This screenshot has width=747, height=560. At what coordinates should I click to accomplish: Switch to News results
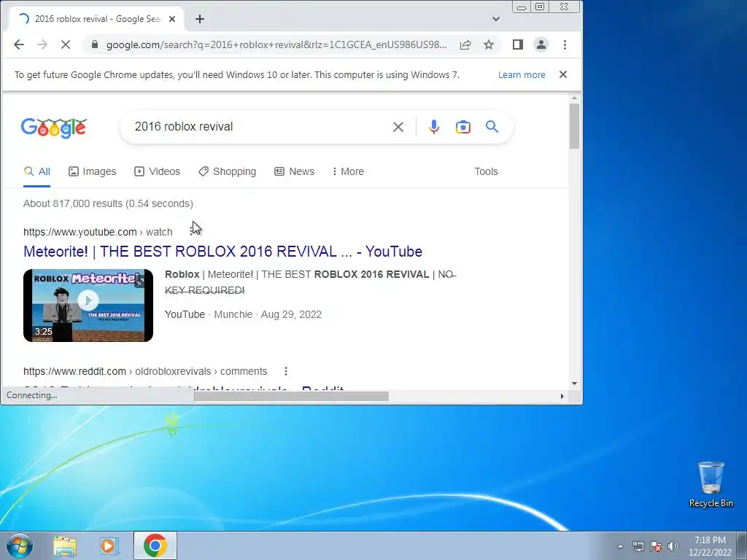(x=295, y=171)
